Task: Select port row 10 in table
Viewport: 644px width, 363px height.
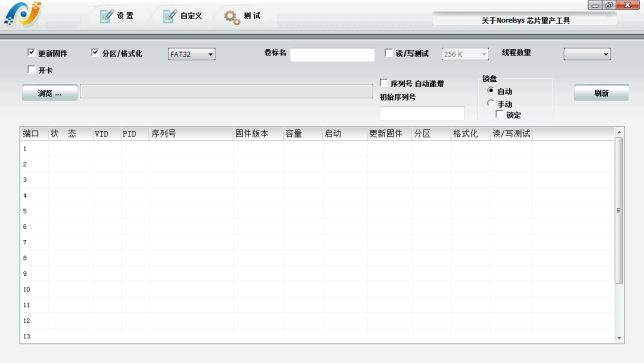Action: point(317,289)
